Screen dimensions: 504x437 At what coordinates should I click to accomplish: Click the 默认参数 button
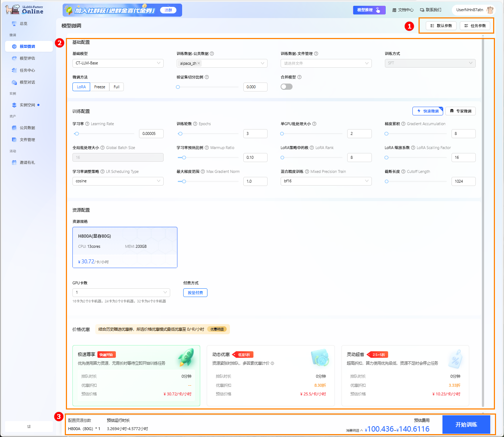441,26
